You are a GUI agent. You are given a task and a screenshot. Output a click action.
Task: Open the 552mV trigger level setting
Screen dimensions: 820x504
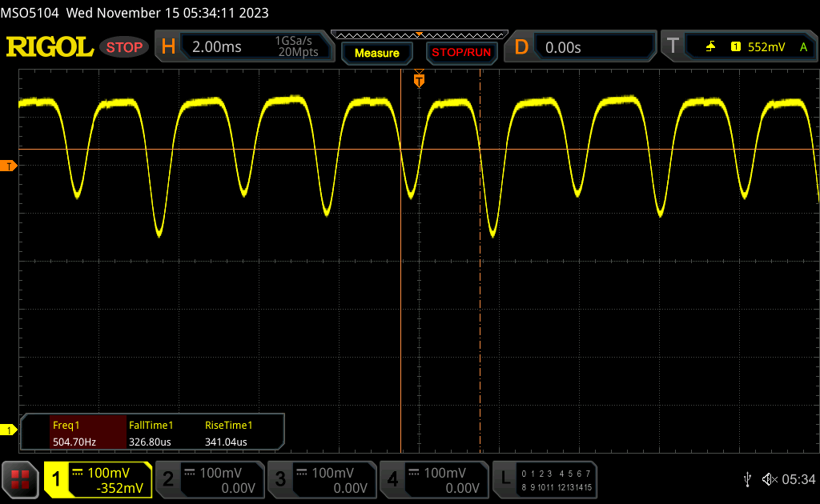[766, 47]
